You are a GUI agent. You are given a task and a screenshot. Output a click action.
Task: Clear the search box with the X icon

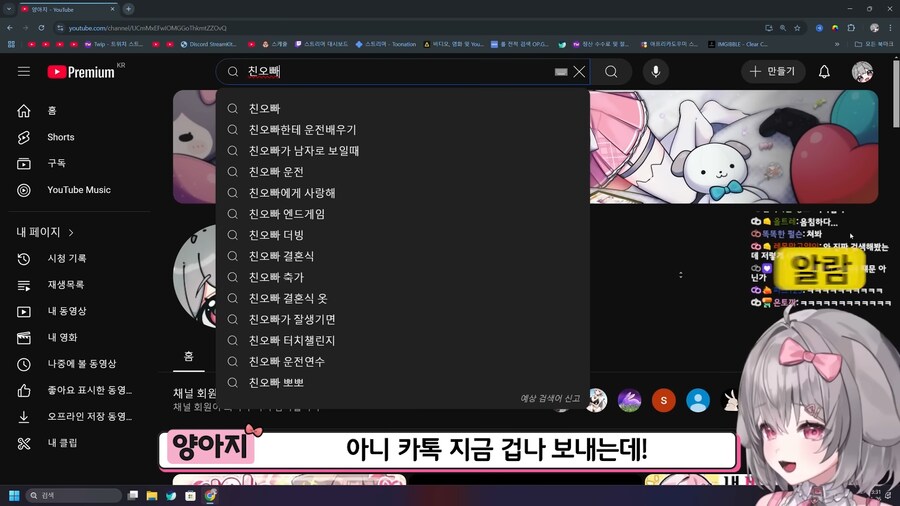tap(579, 72)
